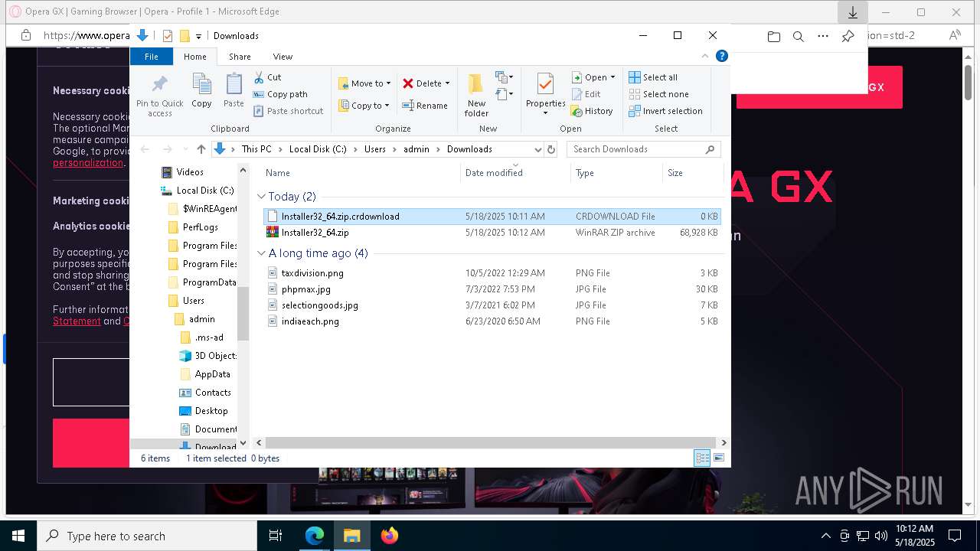Click Invert selection
Screen dimensions: 980x551
[665, 111]
